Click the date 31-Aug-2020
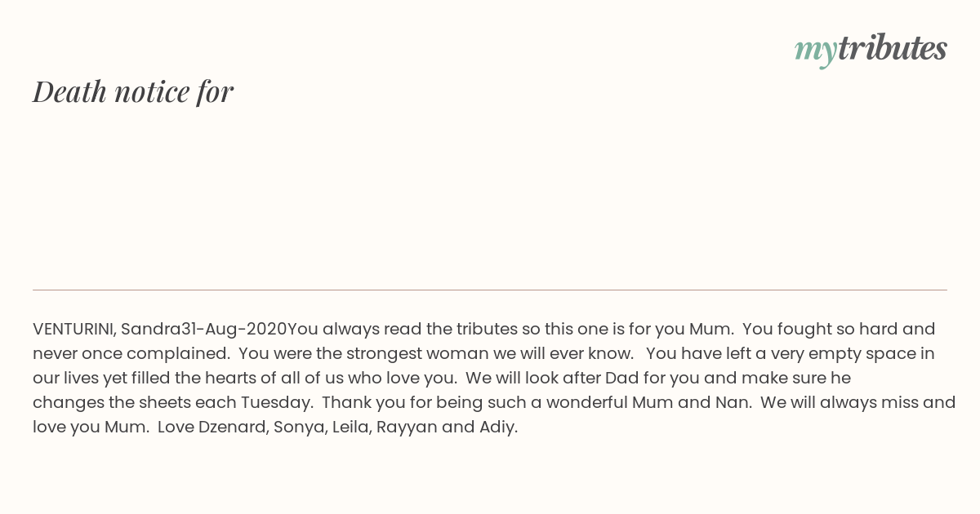980x514 pixels. coord(234,330)
